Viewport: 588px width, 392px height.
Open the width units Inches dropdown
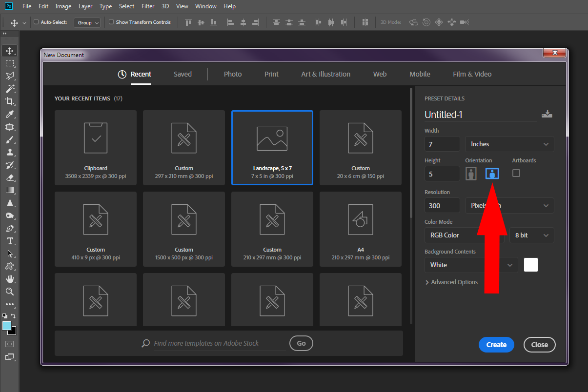(x=509, y=144)
